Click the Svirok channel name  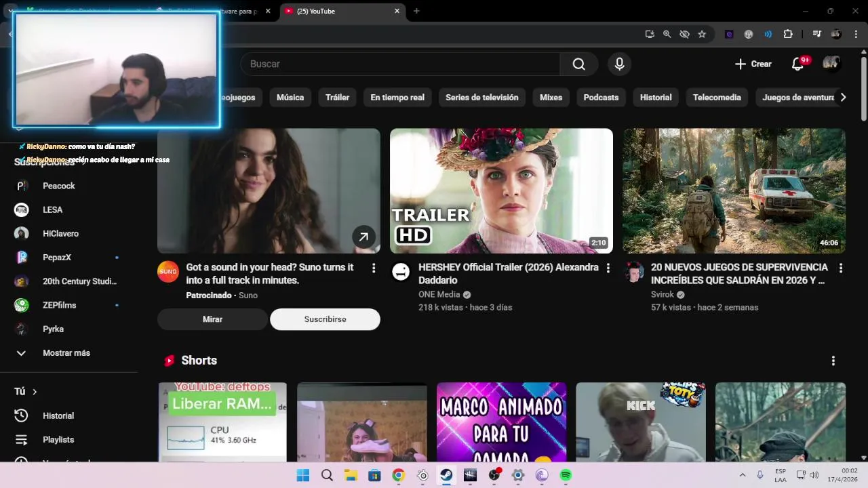point(663,294)
